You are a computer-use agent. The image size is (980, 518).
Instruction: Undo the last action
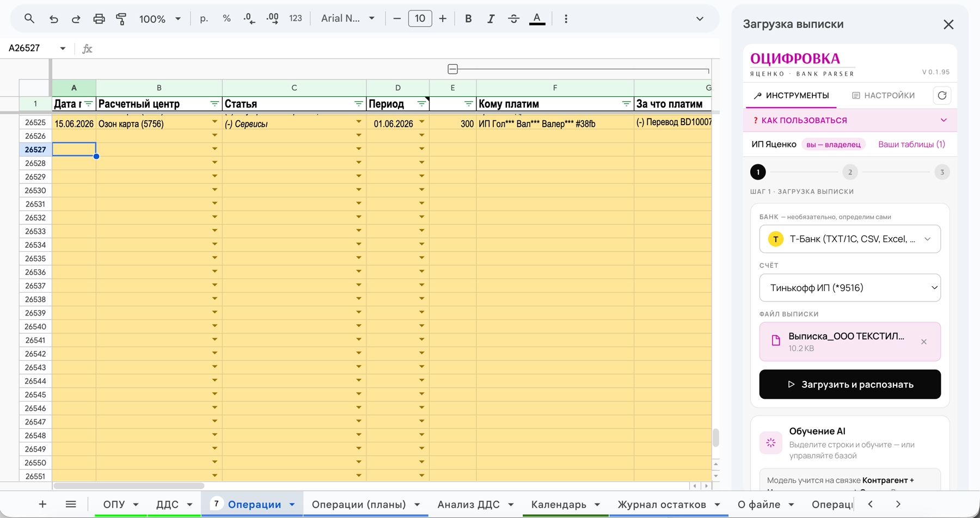click(53, 18)
